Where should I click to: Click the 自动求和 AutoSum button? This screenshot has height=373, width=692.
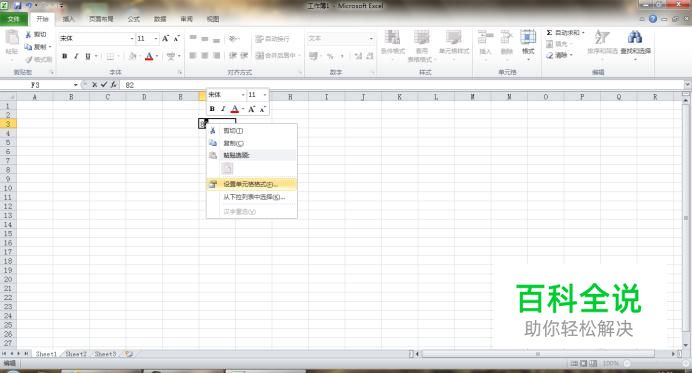[562, 33]
